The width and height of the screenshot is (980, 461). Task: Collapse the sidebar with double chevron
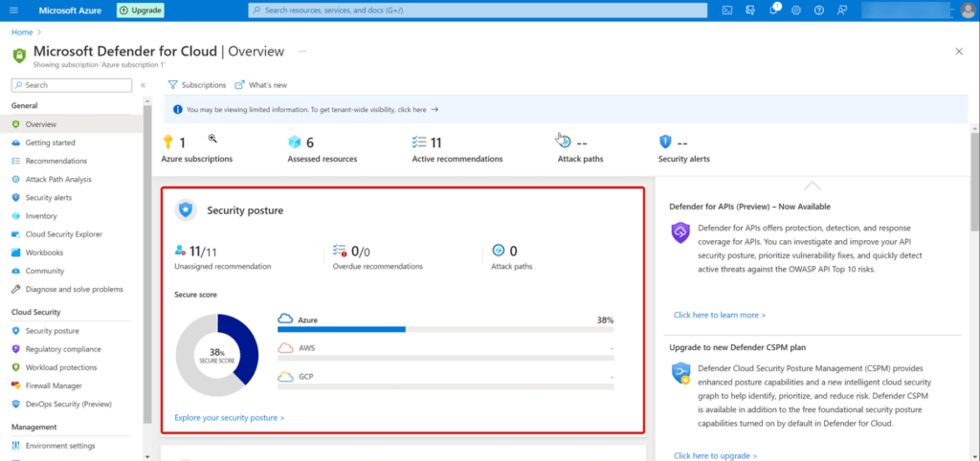144,85
